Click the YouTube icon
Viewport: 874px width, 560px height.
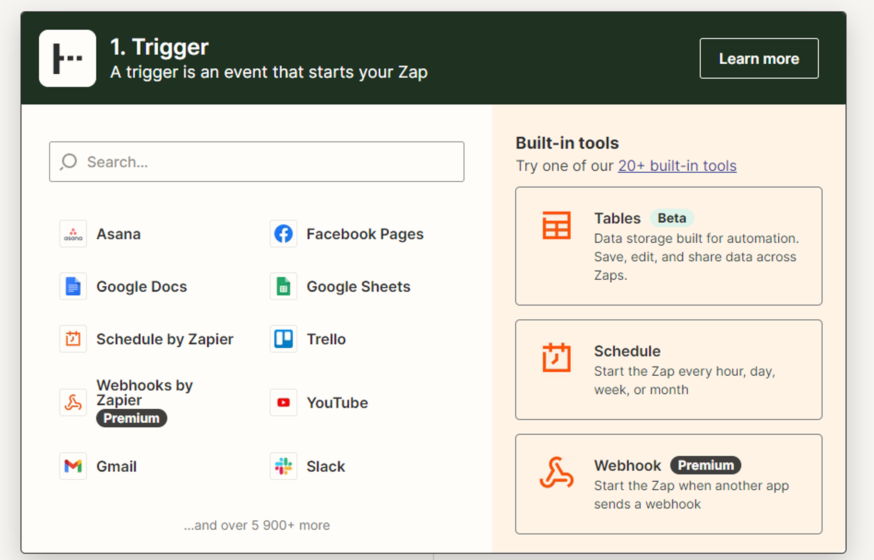point(283,402)
